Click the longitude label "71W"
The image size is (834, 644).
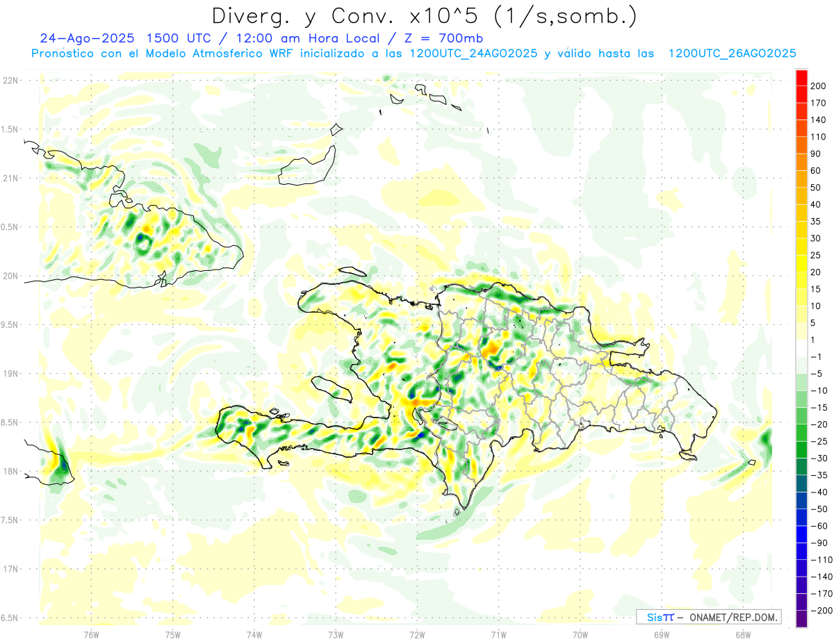click(498, 634)
